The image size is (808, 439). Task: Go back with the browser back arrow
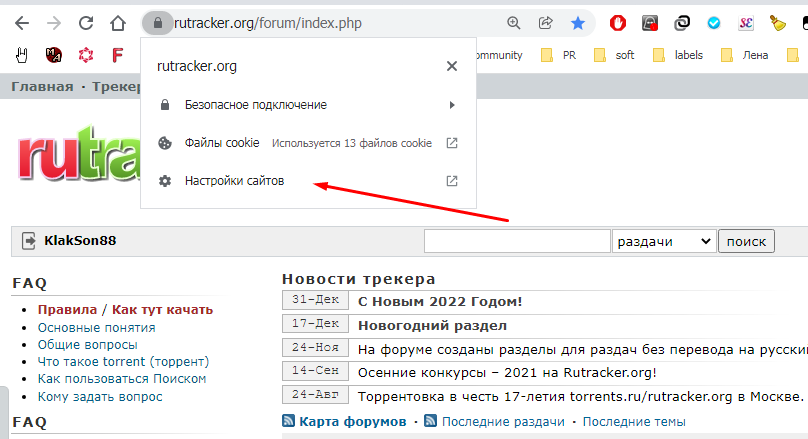(x=22, y=23)
